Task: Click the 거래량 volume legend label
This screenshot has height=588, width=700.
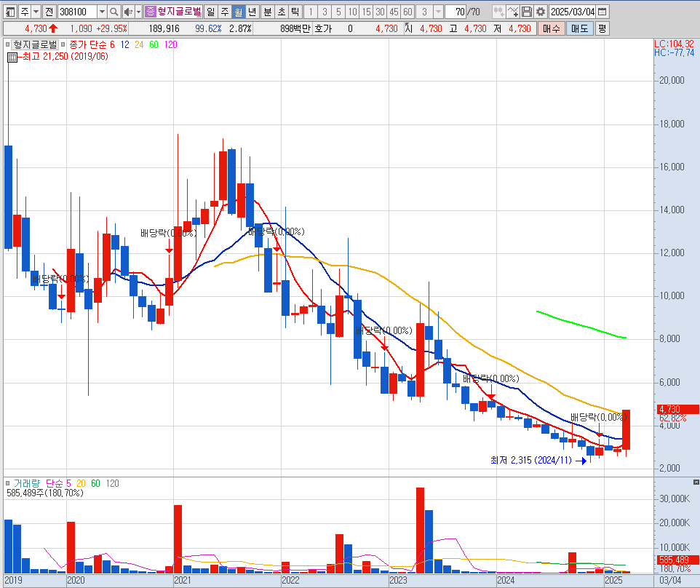Action: coord(27,483)
